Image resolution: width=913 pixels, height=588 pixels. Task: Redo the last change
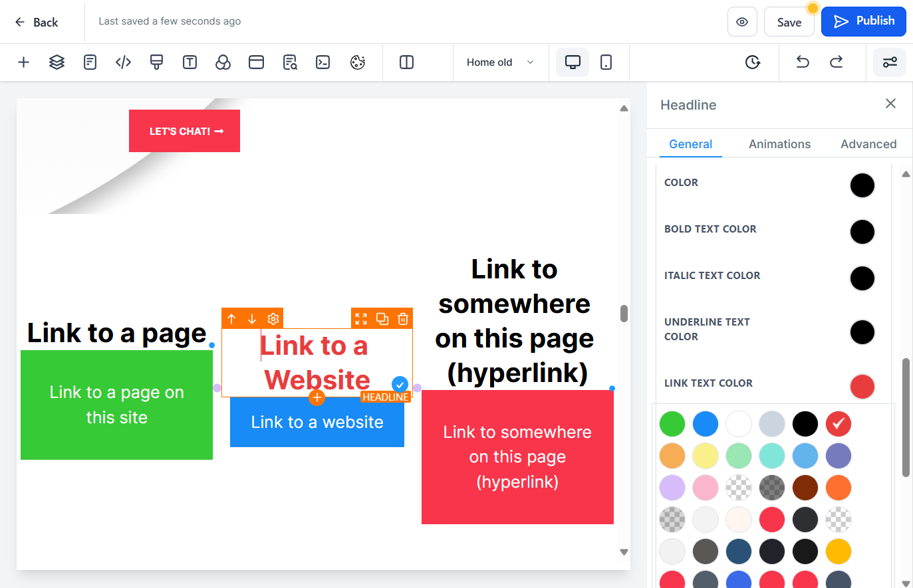(x=836, y=62)
